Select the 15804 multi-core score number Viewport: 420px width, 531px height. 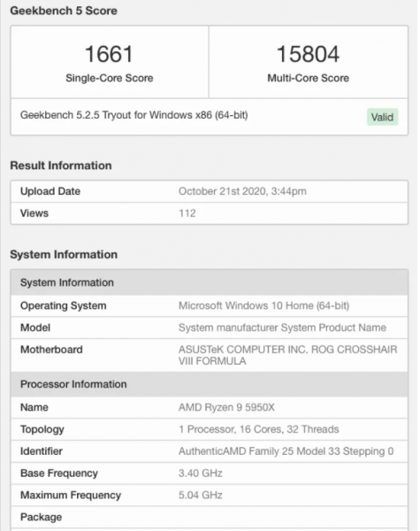point(308,54)
